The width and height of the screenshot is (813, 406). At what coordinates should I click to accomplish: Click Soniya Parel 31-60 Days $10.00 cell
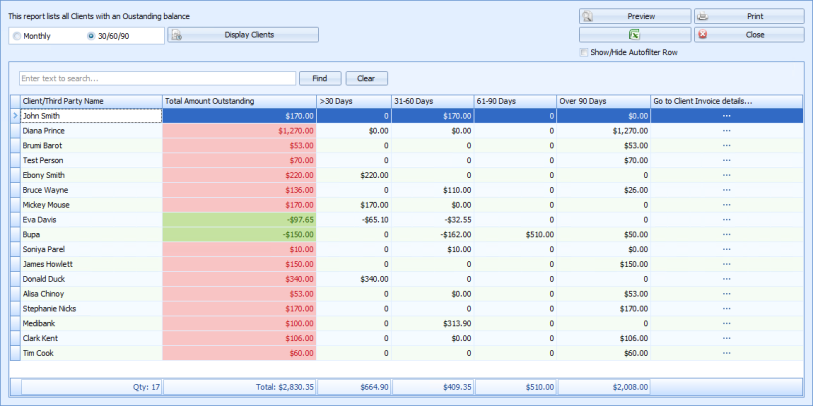click(433, 249)
